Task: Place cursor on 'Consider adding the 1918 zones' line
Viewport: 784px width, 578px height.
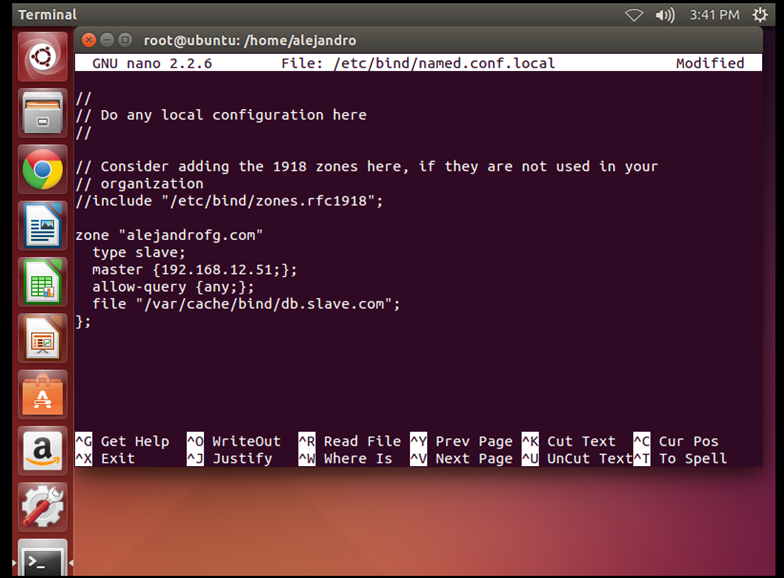Action: [x=366, y=166]
